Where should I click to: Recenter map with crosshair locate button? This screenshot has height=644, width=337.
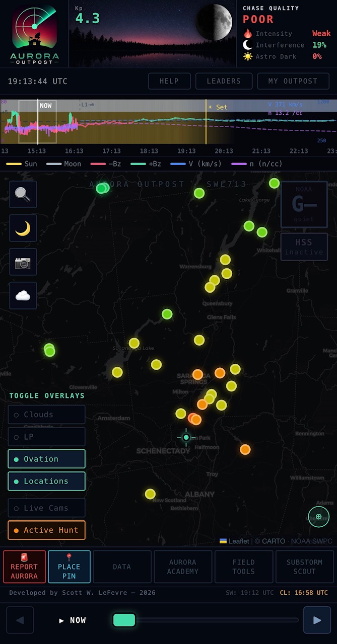pyautogui.click(x=319, y=517)
